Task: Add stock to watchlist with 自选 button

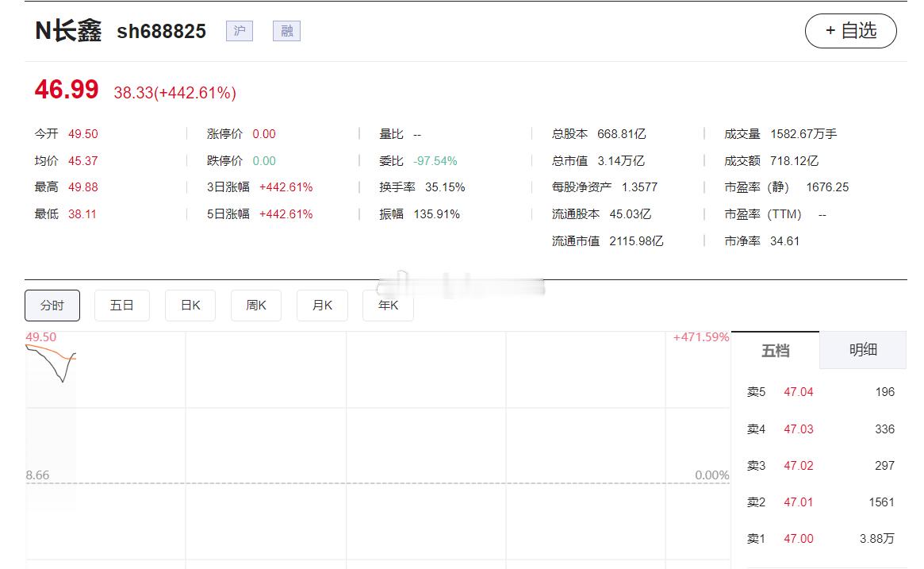Action: 850,31
